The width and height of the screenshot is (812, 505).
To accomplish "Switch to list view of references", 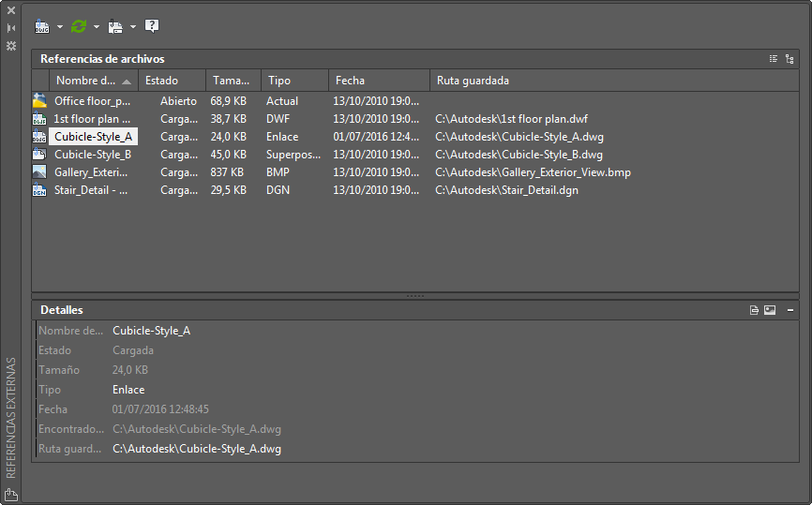I will [x=774, y=59].
